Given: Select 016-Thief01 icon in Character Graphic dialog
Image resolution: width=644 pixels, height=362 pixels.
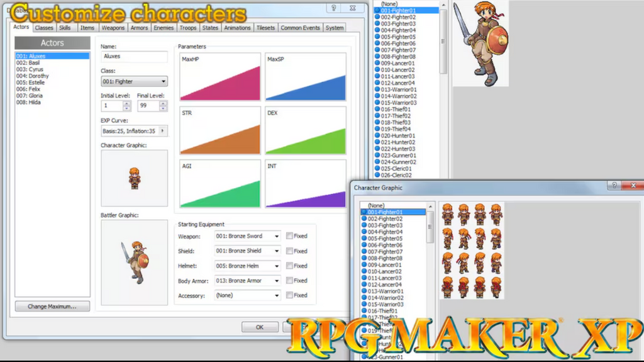Looking at the screenshot, I should pyautogui.click(x=364, y=310).
